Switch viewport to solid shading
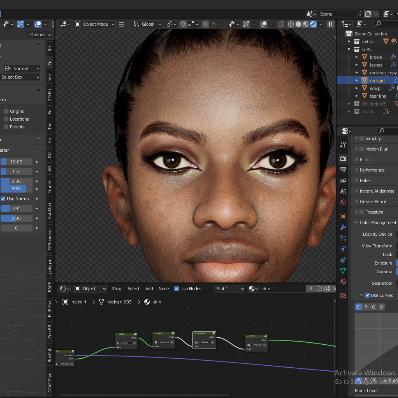398x398 pixels. pyautogui.click(x=298, y=24)
